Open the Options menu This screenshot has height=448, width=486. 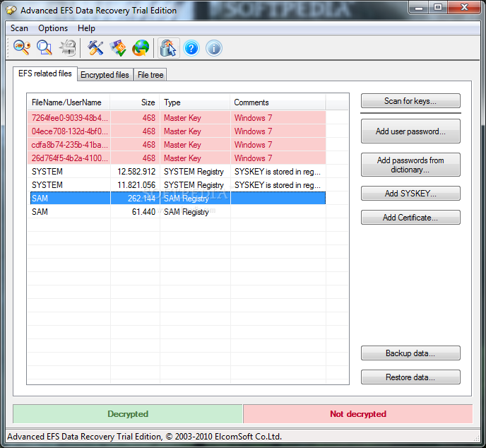point(53,28)
